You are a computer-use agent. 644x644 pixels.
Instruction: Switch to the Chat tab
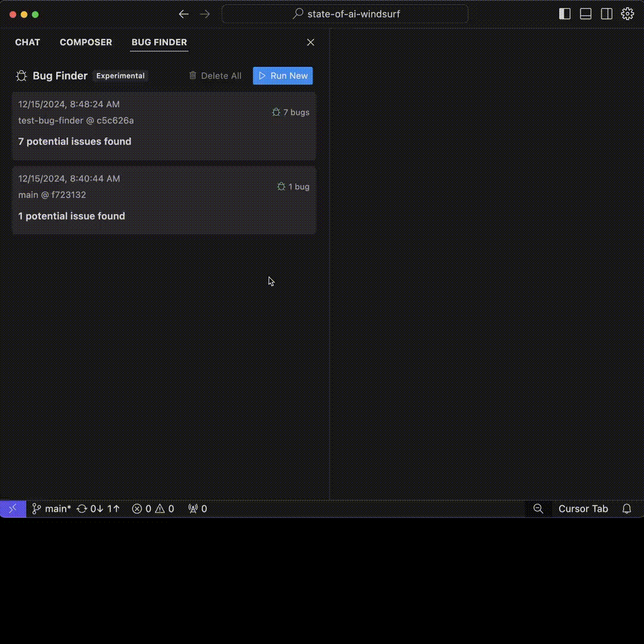coord(27,42)
